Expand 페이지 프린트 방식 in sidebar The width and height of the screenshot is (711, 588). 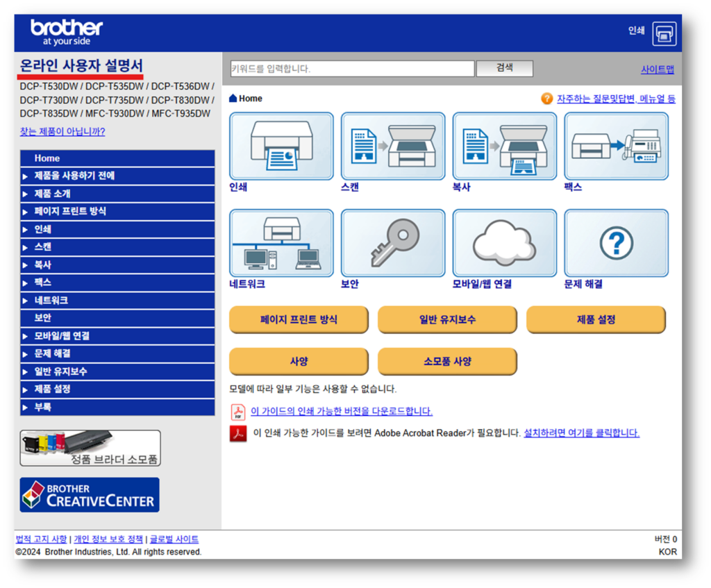[117, 211]
